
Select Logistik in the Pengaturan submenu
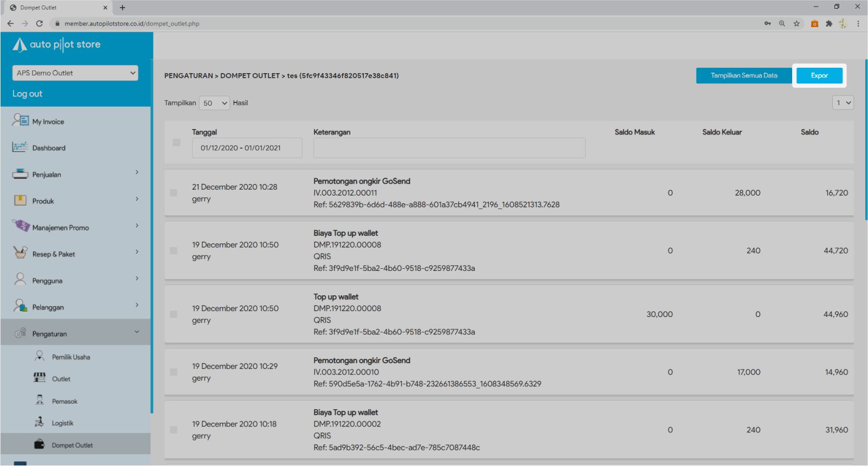[62, 423]
